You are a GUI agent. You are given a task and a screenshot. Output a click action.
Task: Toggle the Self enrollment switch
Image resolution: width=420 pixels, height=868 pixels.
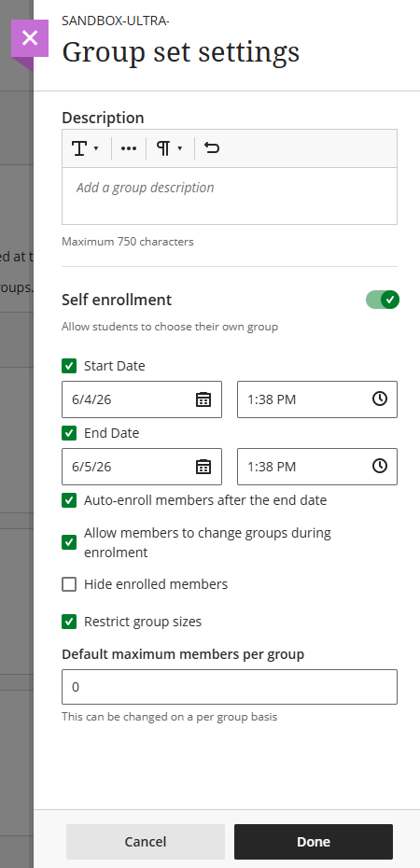(x=383, y=300)
